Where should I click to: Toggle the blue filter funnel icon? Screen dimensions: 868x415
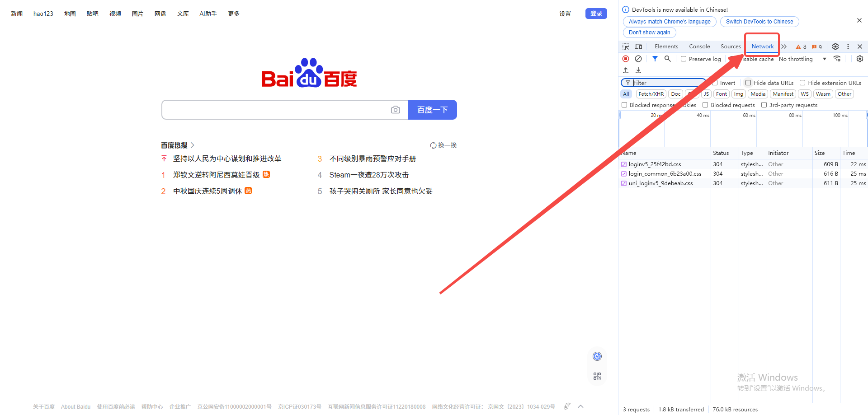point(655,59)
